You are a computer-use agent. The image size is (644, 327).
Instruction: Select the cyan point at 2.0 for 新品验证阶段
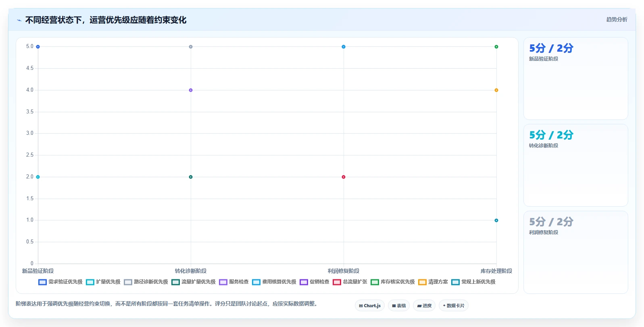pyautogui.click(x=38, y=177)
